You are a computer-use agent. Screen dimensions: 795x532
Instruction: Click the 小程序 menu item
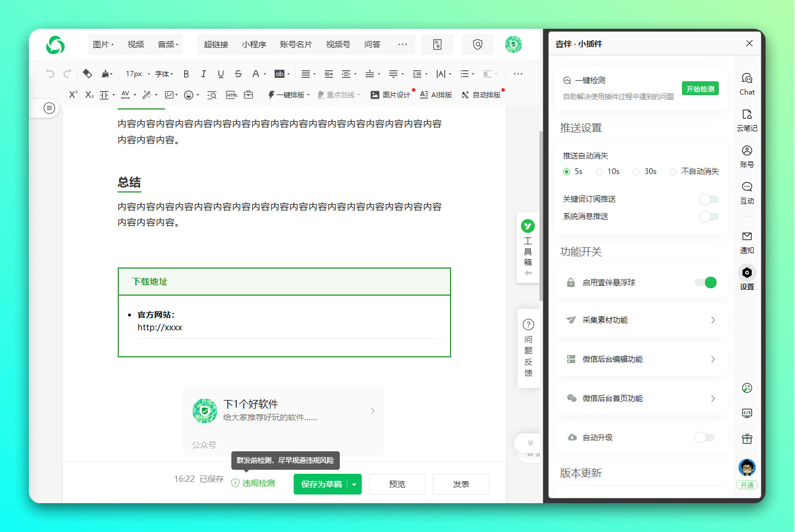(x=254, y=44)
